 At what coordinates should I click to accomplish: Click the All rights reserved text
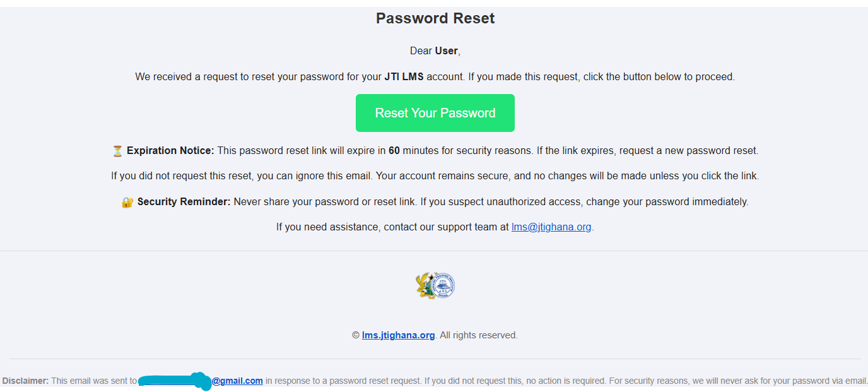point(479,335)
